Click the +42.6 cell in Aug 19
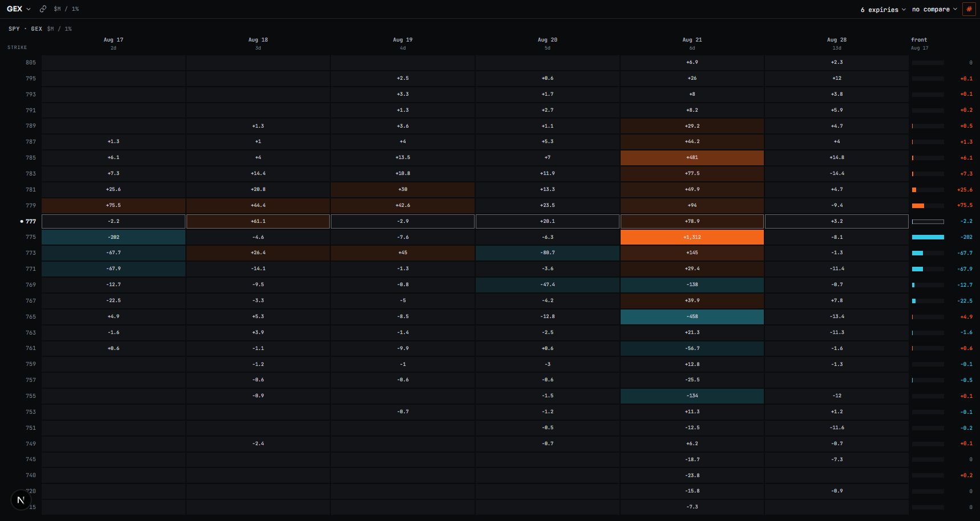The image size is (980, 521). coord(403,205)
